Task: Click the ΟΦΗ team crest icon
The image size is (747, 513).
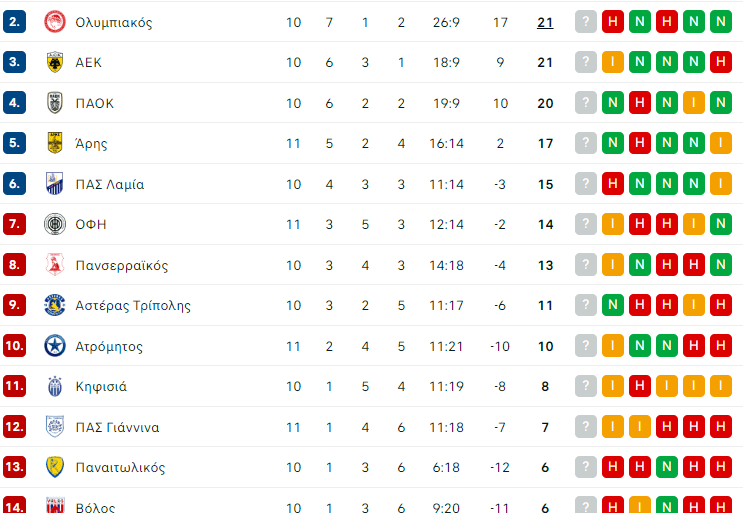Action: (54, 224)
